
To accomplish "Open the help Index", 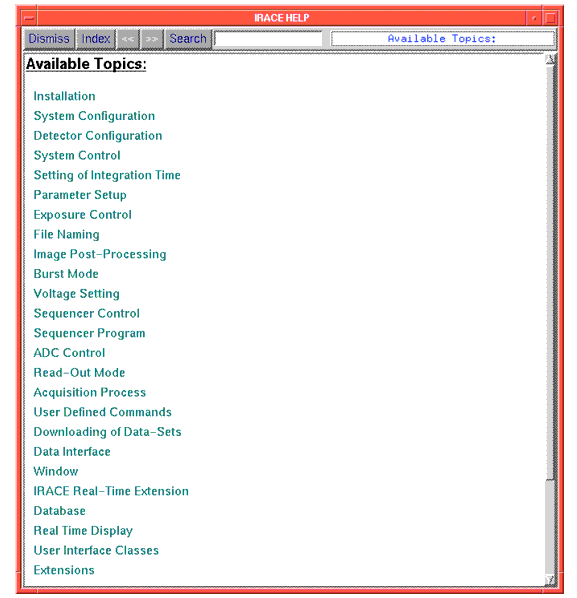I will [96, 39].
